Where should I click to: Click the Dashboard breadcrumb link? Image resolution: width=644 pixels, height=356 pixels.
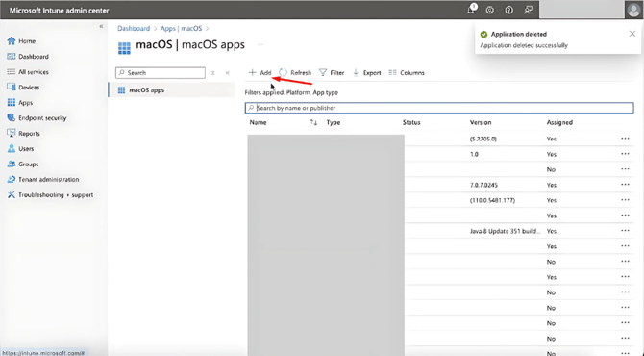134,28
